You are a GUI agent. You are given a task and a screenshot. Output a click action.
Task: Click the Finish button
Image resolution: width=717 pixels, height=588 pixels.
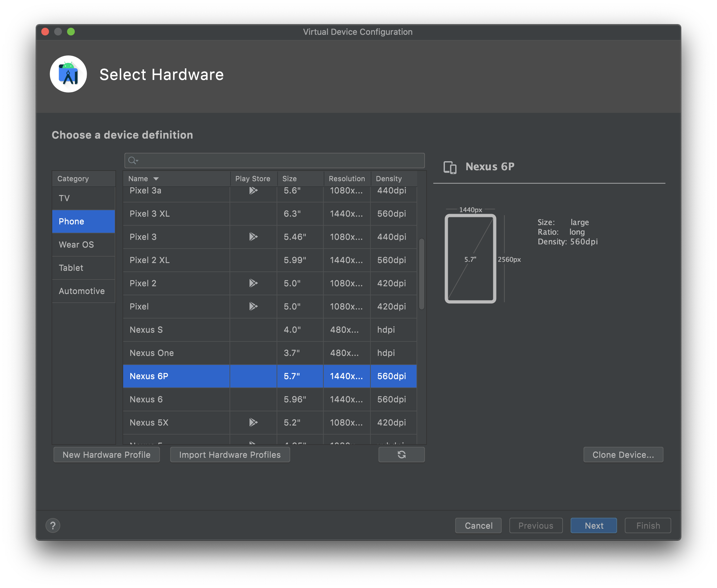tap(648, 525)
